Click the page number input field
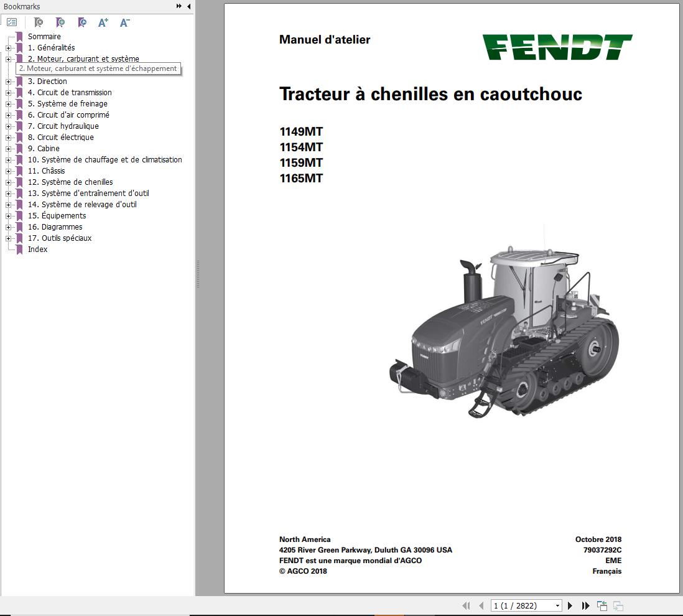Viewport: 683px width, 616px height. click(x=522, y=605)
